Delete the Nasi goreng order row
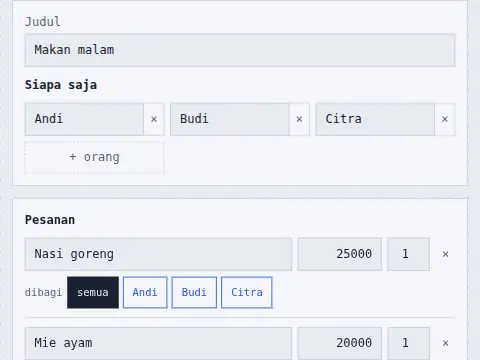The width and height of the screenshot is (480, 360). pyautogui.click(x=445, y=254)
